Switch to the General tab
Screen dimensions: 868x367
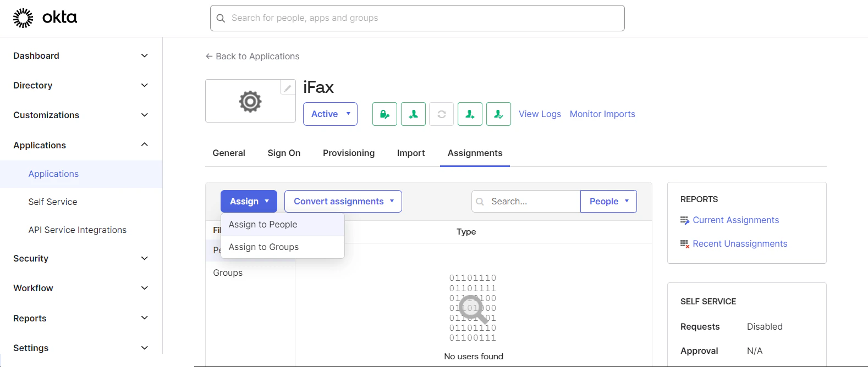(229, 153)
